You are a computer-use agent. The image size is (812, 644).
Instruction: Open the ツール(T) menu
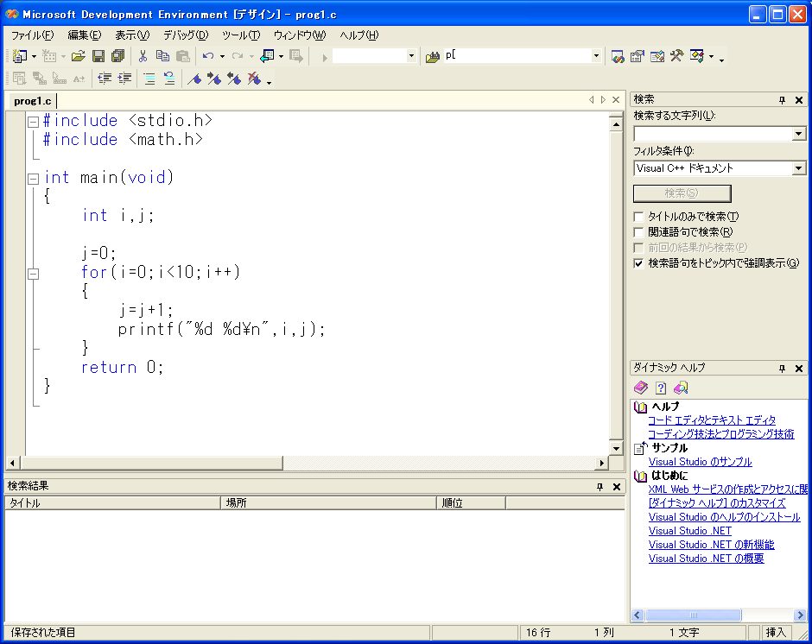coord(241,35)
